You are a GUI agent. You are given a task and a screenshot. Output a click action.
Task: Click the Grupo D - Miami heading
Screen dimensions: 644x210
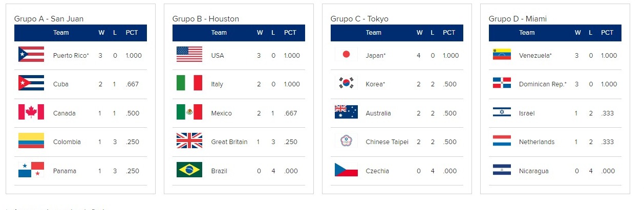pos(518,19)
